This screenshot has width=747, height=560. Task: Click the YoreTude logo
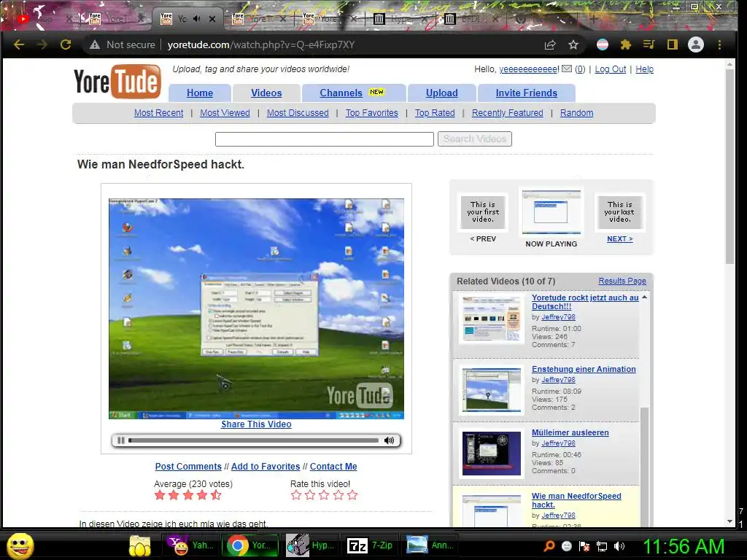coord(117,82)
